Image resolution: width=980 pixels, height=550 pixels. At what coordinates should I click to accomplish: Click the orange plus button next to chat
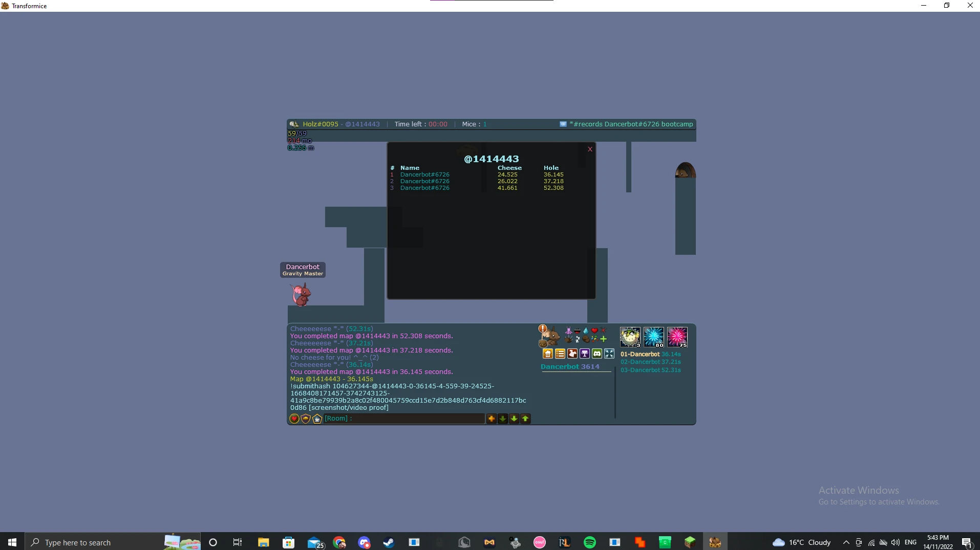[x=492, y=419]
